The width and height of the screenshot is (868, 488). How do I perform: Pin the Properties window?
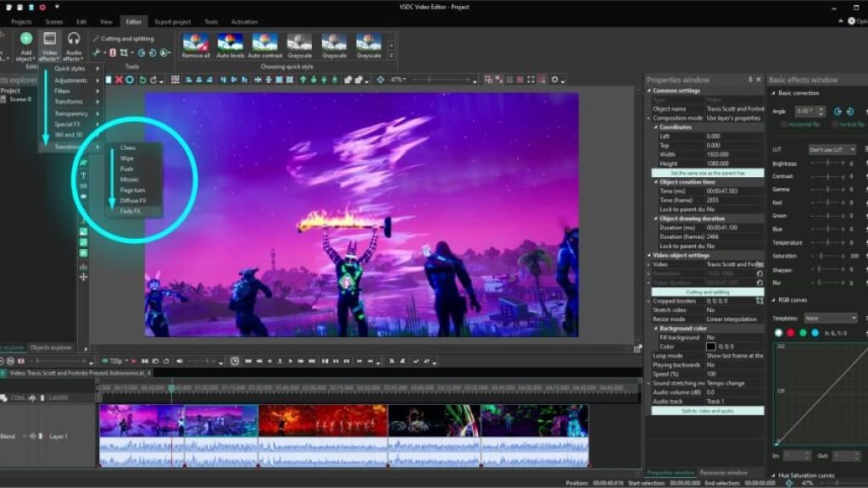click(x=750, y=80)
